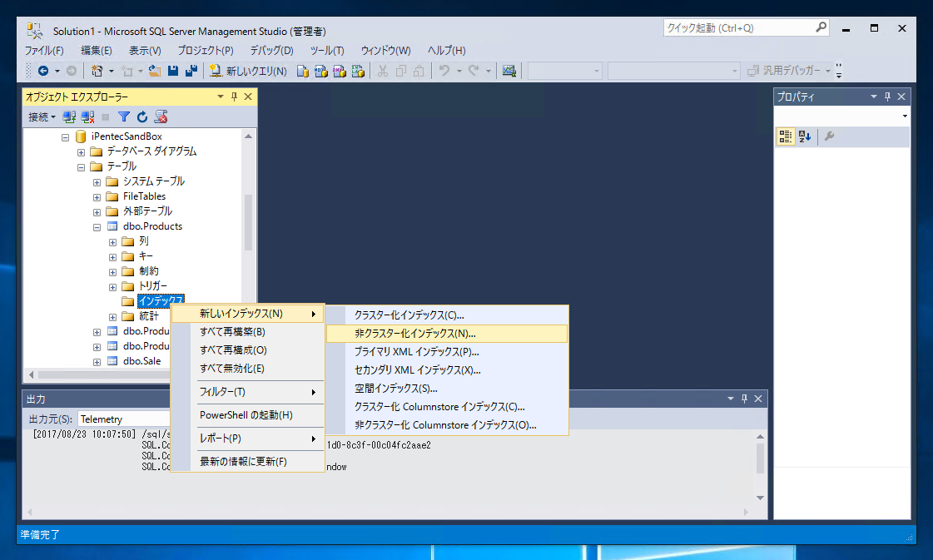Collapse the dbo.Products table node
The image size is (933, 560).
pos(97,226)
